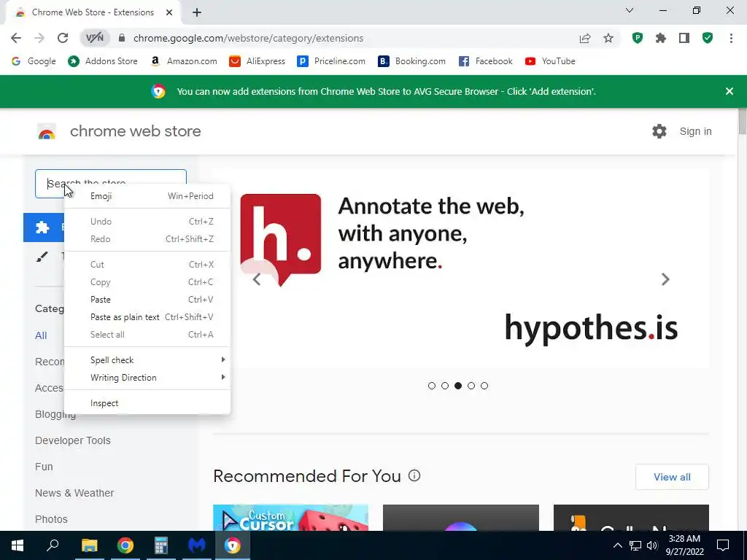Viewport: 747px width, 560px height.
Task: Open the Windows Start menu
Action: 18,545
